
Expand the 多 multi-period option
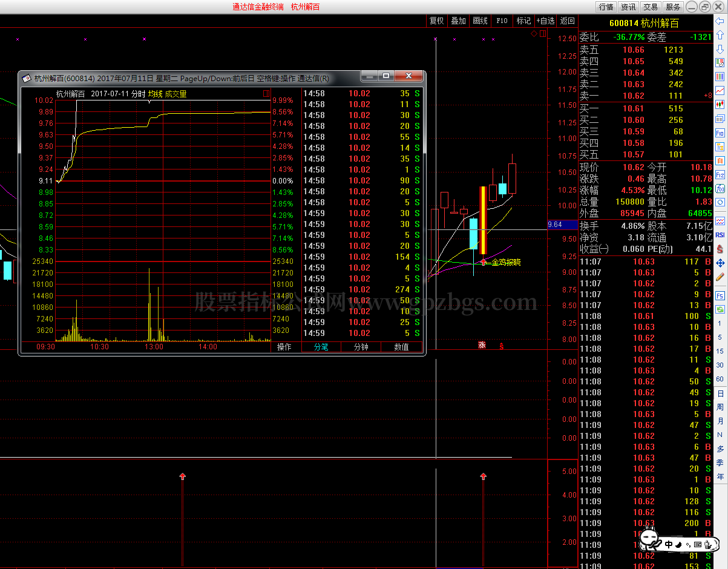(x=720, y=449)
